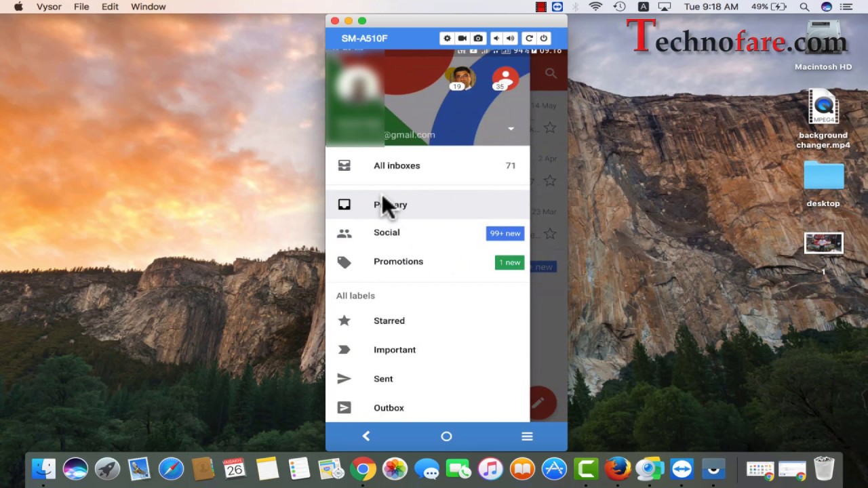Open the Window menu
Viewport: 868px width, 488px height.
(148, 7)
